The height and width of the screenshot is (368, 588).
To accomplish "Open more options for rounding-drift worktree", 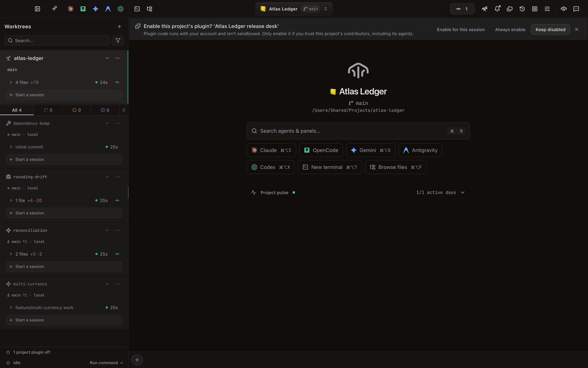I will (118, 177).
